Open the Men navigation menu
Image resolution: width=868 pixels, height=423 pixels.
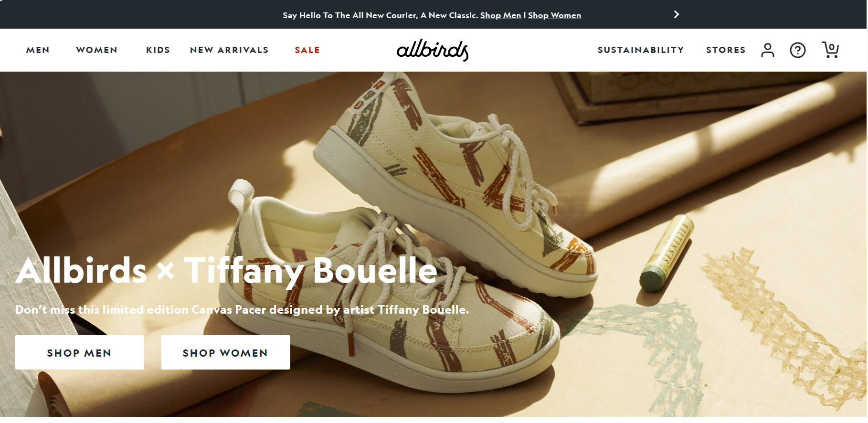pyautogui.click(x=38, y=50)
